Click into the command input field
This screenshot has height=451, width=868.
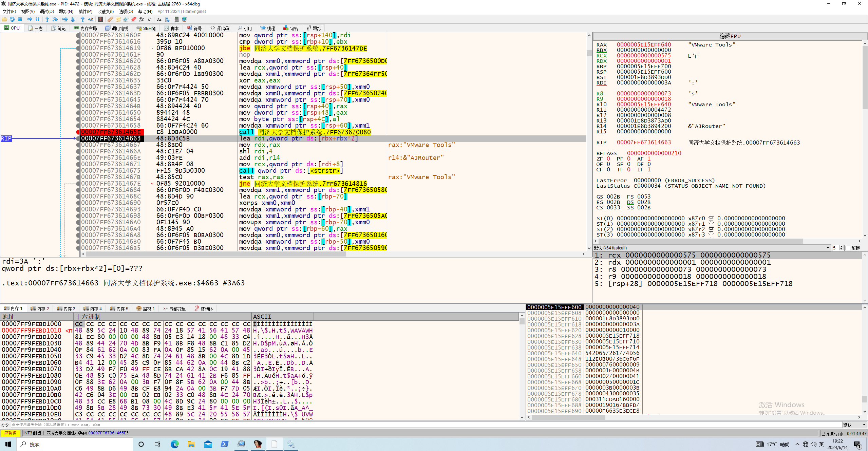[426, 425]
